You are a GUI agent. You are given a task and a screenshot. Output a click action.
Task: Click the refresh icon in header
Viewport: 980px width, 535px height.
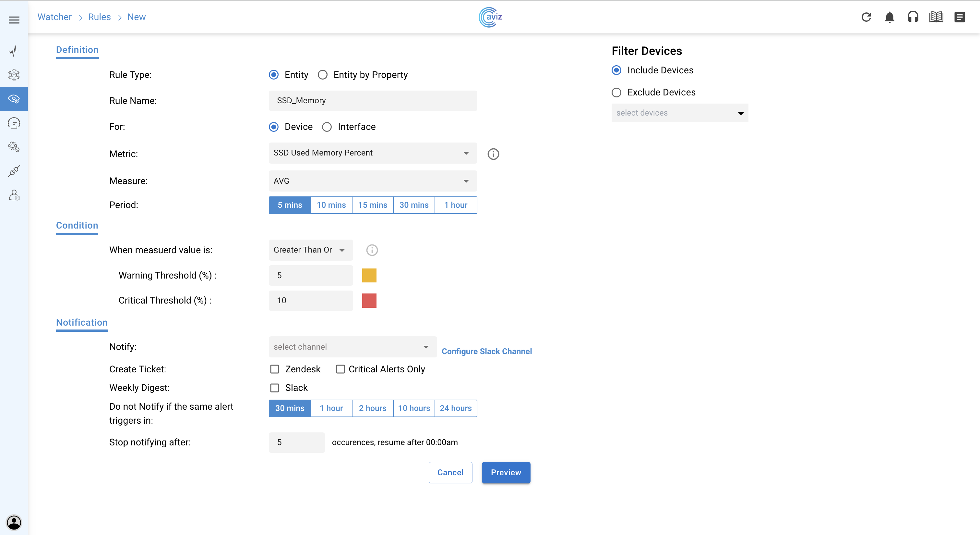coord(866,17)
